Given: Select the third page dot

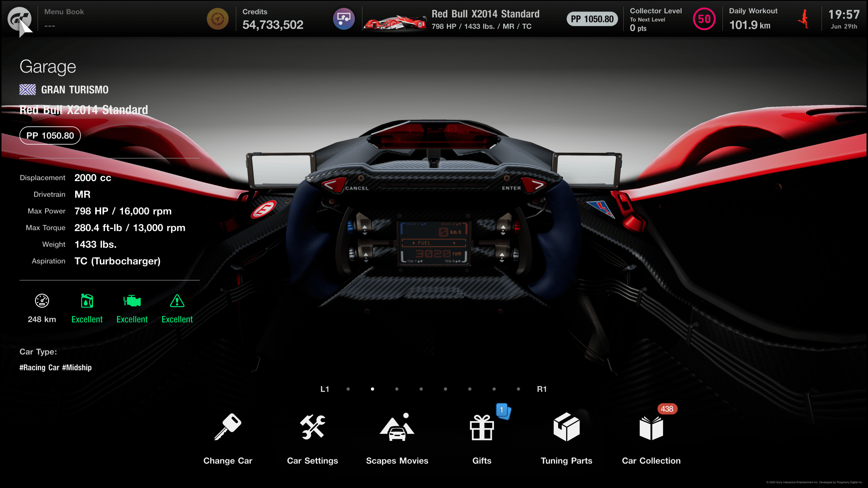Looking at the screenshot, I should [x=397, y=389].
